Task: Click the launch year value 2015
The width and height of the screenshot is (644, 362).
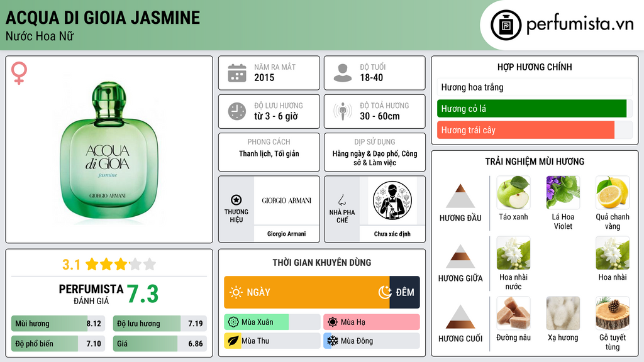Action: pyautogui.click(x=264, y=77)
